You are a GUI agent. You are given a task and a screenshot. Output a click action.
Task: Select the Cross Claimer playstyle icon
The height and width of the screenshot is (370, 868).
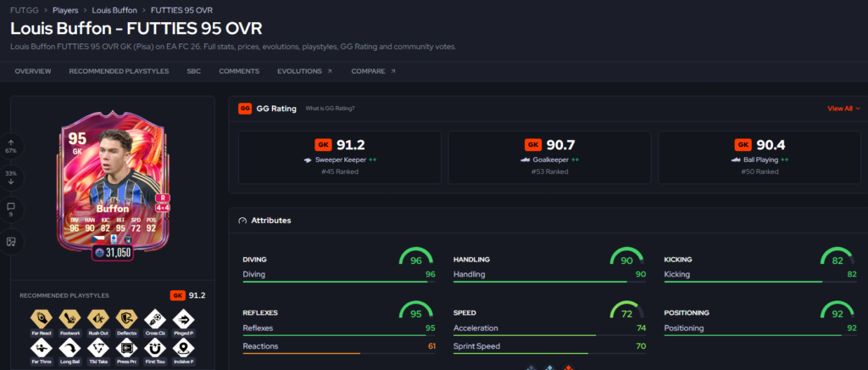tap(155, 319)
